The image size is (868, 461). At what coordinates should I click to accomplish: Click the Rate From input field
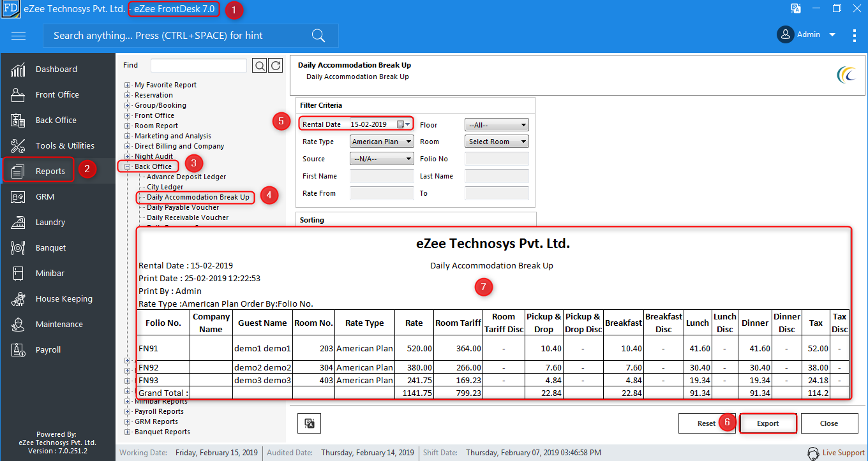coord(382,193)
